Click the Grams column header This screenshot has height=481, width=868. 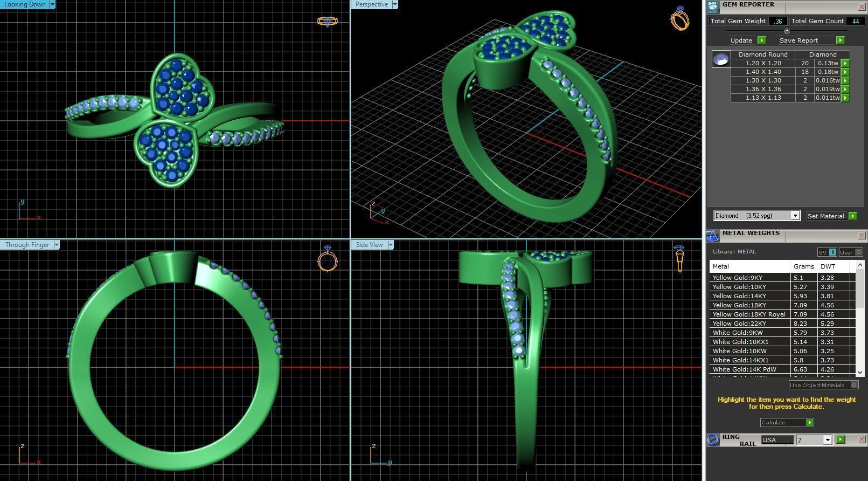803,266
